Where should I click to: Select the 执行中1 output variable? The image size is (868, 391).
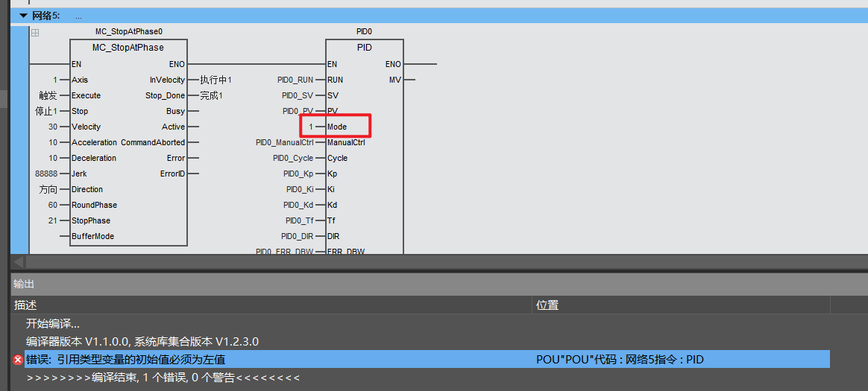pyautogui.click(x=216, y=80)
